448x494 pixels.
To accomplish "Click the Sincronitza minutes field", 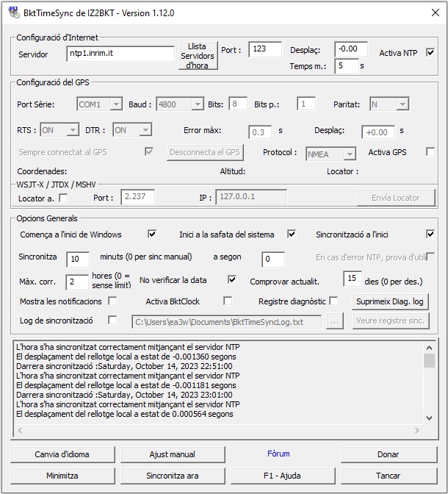I will pyautogui.click(x=78, y=259).
